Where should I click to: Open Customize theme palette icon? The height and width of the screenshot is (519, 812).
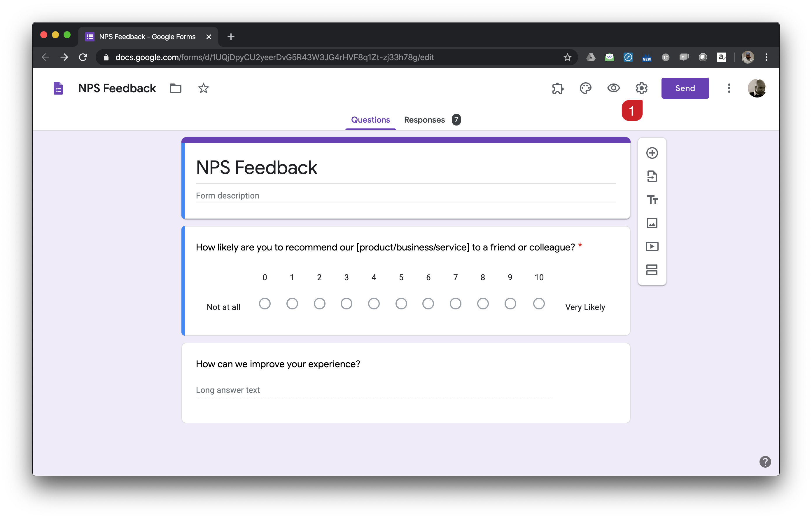pyautogui.click(x=585, y=88)
